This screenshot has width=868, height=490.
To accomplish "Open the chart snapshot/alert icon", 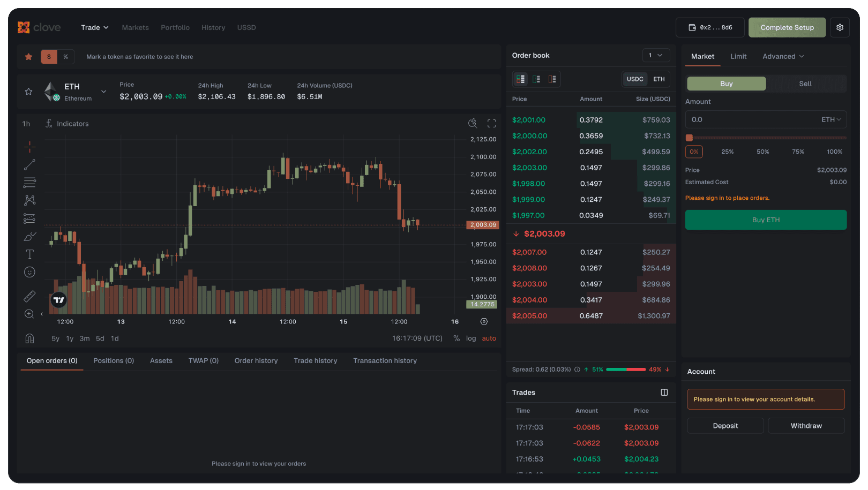I will click(x=473, y=124).
